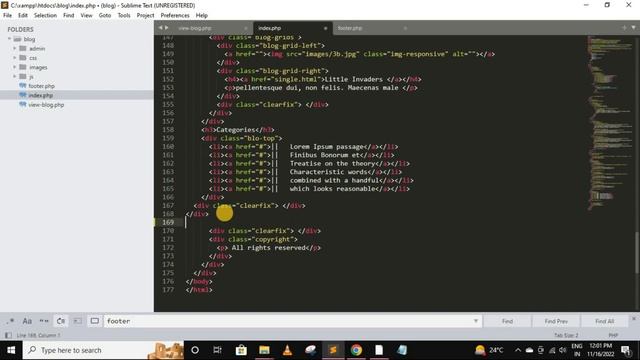Open the PHP syntax selector in status bar
The width and height of the screenshot is (640, 360).
coord(613,335)
